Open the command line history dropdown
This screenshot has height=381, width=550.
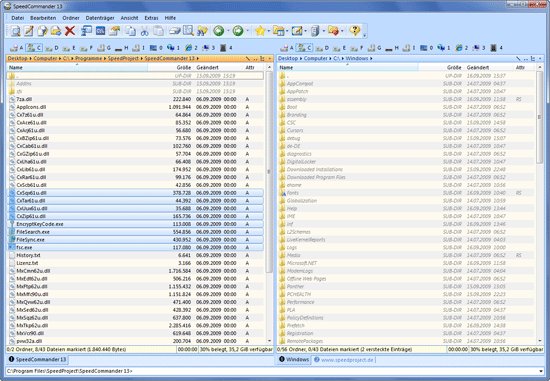[x=543, y=371]
